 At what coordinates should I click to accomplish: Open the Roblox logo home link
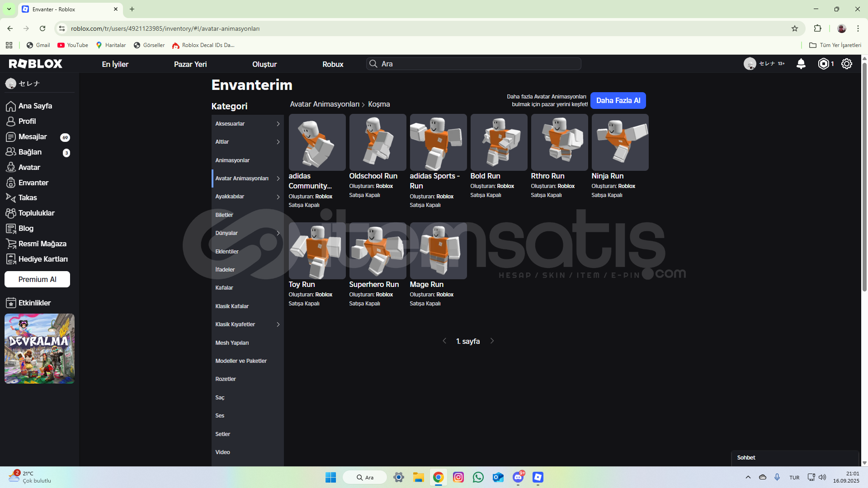(x=36, y=64)
